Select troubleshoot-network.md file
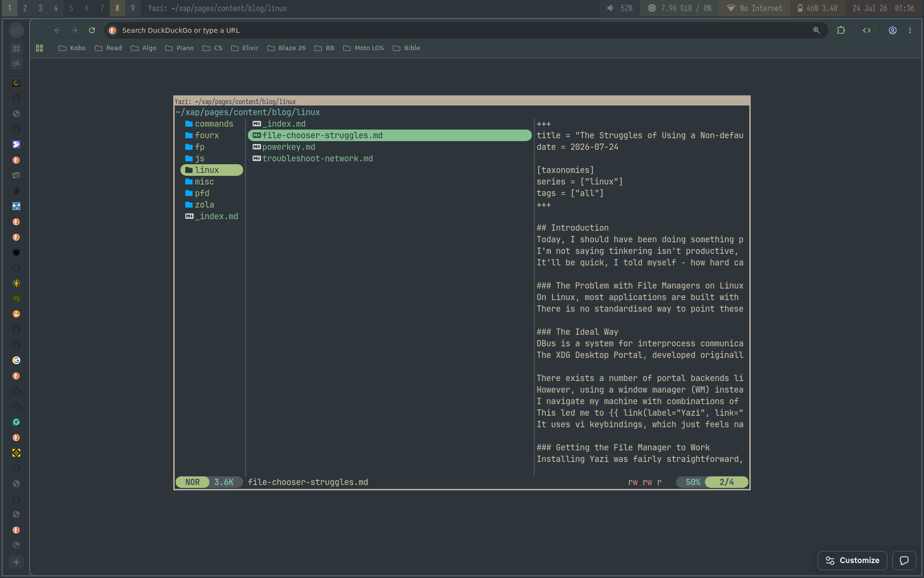 [390, 158]
